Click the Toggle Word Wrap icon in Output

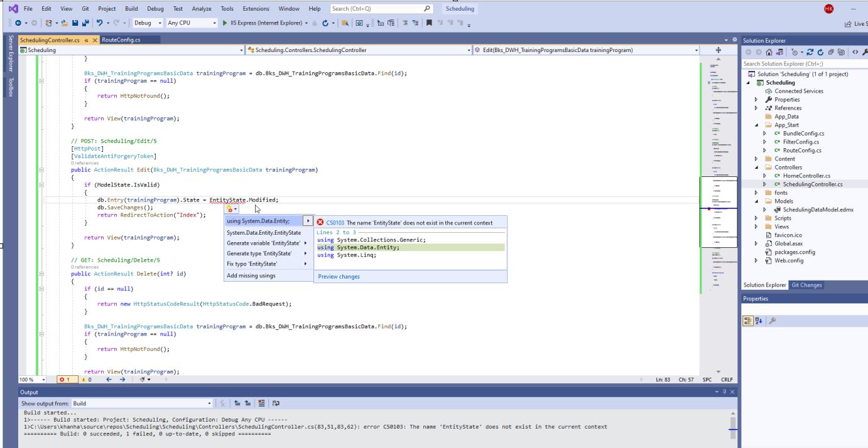pyautogui.click(x=276, y=403)
